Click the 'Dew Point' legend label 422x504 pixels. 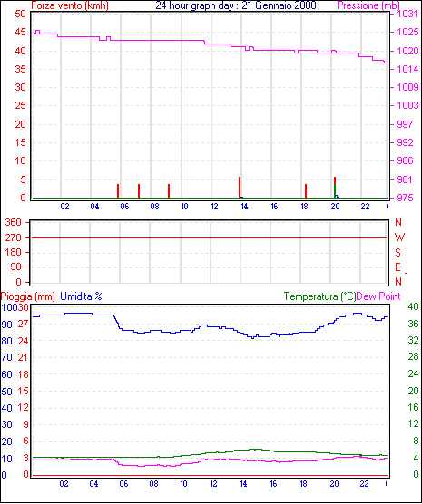[378, 296]
